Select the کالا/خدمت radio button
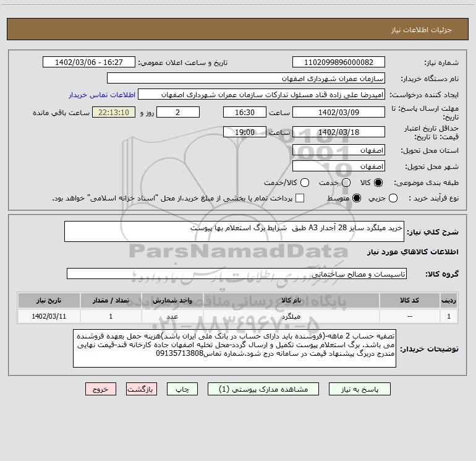The image size is (476, 461). (305, 183)
